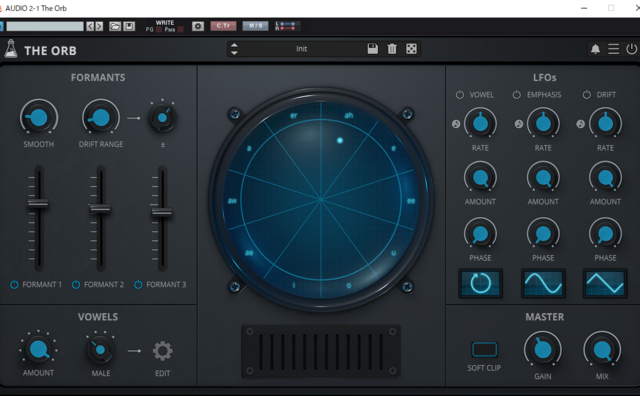640x396 pixels.
Task: Click the VOWELS AMOUNT knob
Action: 38,349
